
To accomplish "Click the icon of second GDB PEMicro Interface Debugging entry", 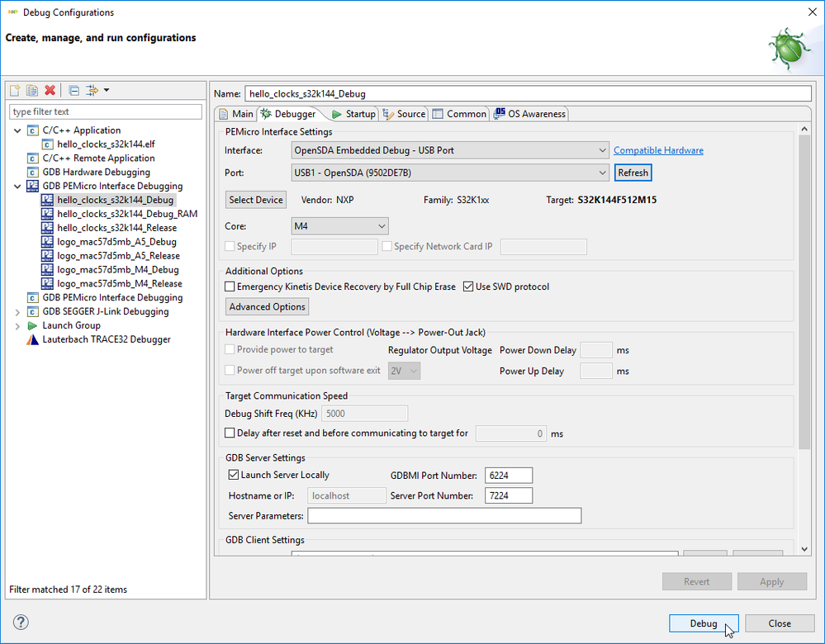I will (33, 297).
